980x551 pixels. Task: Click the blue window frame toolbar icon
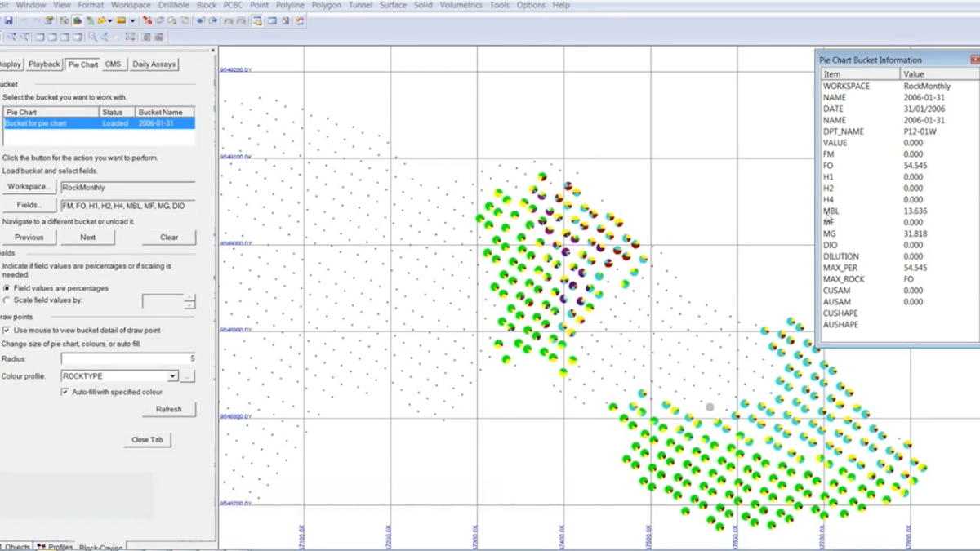pyautogui.click(x=272, y=20)
